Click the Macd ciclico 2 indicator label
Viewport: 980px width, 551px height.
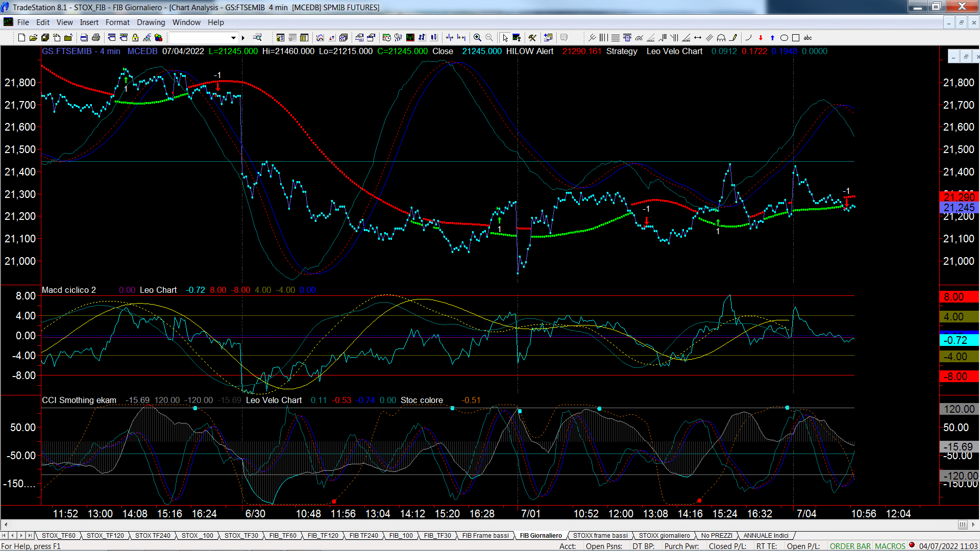pos(69,290)
